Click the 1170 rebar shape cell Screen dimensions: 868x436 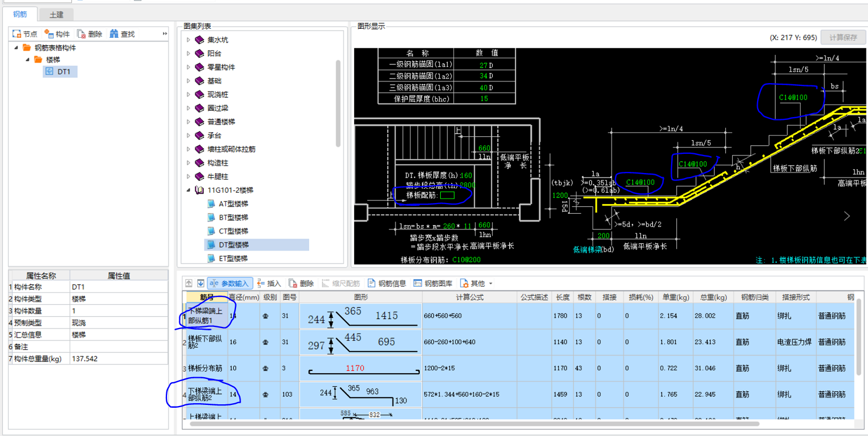click(360, 368)
